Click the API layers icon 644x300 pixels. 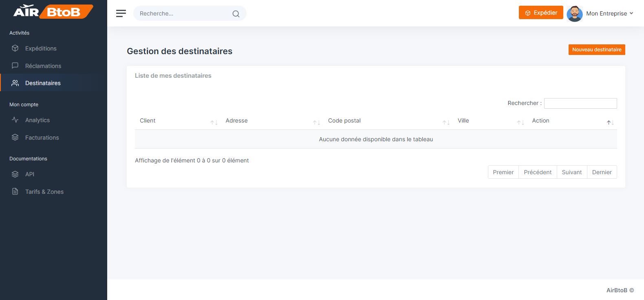tap(15, 174)
